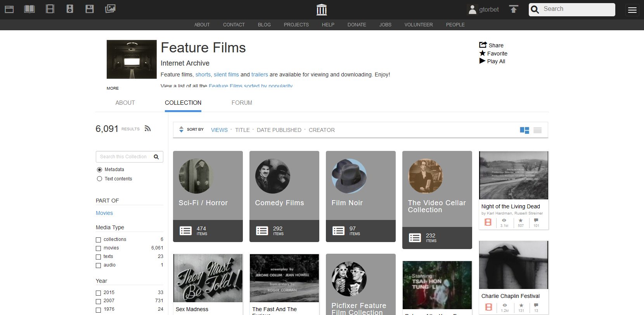Click PROJECTS in navigation bar
The image size is (644, 315).
click(x=296, y=24)
